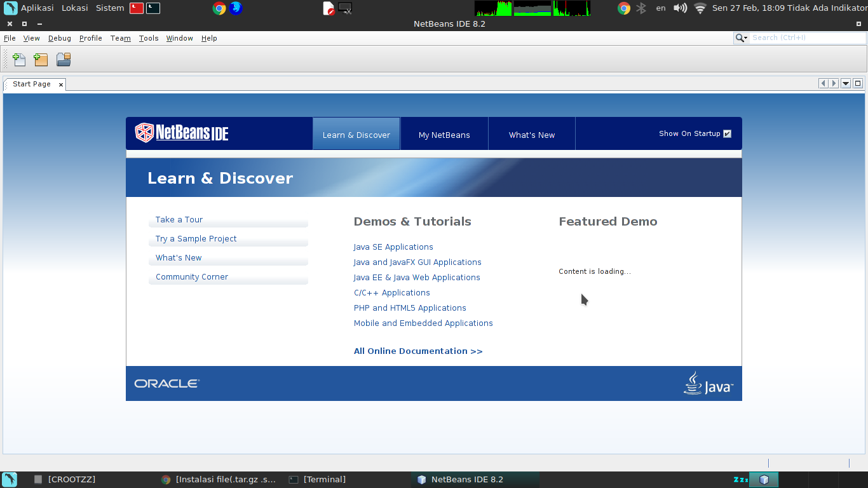The height and width of the screenshot is (488, 868).
Task: Open the Sistem menu in top panel
Action: pos(110,8)
